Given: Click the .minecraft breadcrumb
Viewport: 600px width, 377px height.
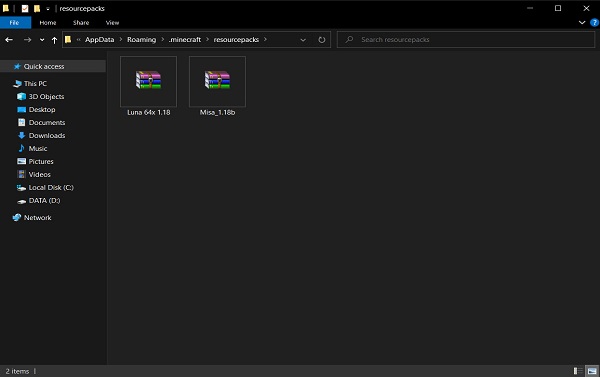Looking at the screenshot, I should [x=185, y=40].
